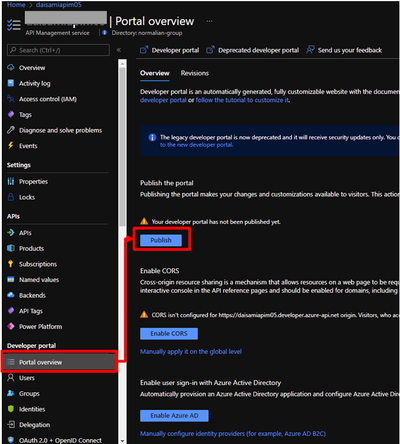The height and width of the screenshot is (444, 400).
Task: Select the Subscriptions menu item
Action: [x=38, y=264]
